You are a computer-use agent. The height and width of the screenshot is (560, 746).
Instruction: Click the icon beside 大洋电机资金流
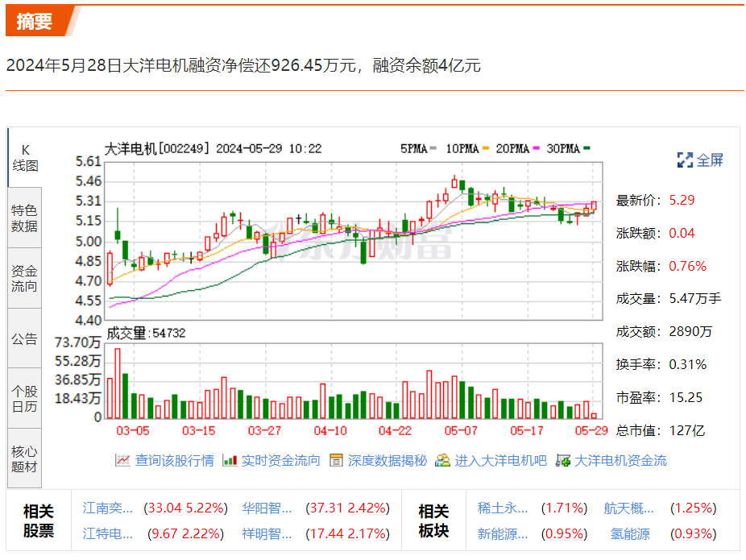(563, 461)
